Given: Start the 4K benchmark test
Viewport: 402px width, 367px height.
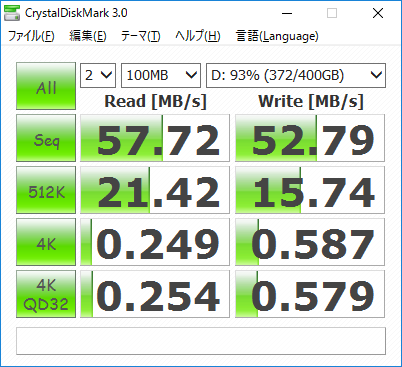Looking at the screenshot, I should [46, 242].
